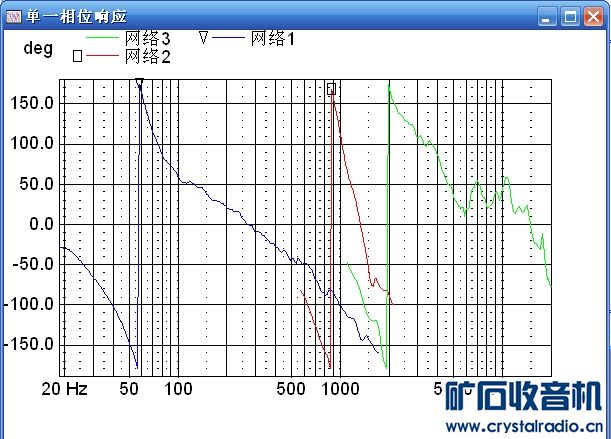Image resolution: width=611 pixels, height=439 pixels.
Task: Close the 单一相位响应 window
Action: 593,17
